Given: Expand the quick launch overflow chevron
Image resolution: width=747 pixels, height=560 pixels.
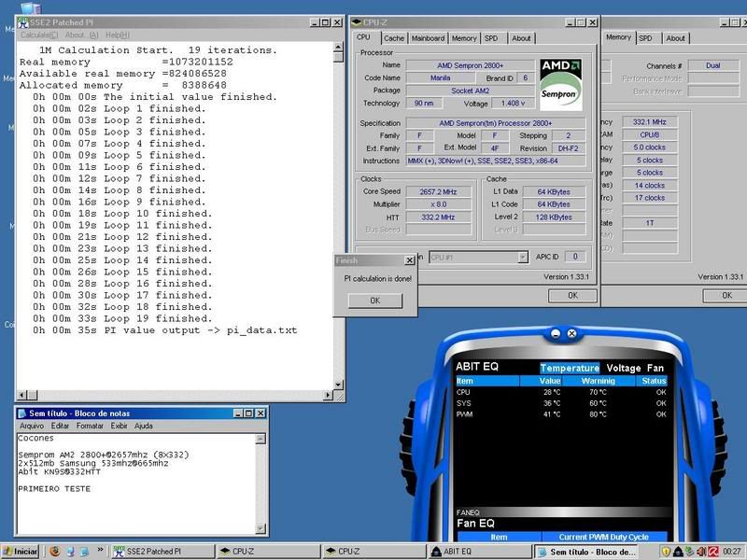Looking at the screenshot, I should click(99, 552).
